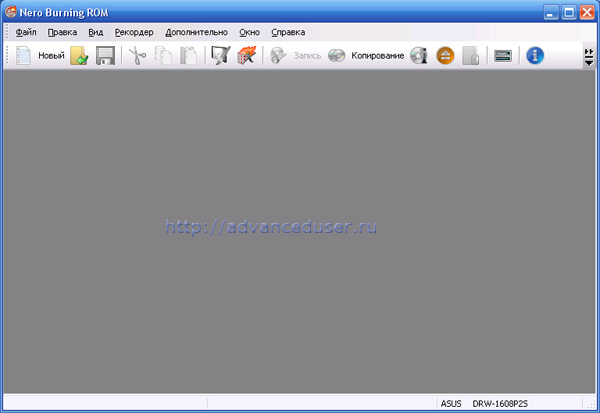Open the Файл menu
This screenshot has height=413, width=600.
pos(26,33)
